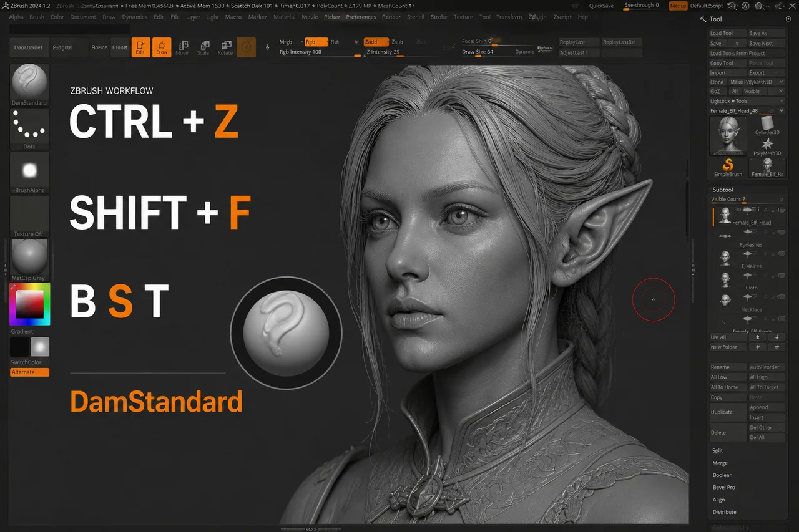Open the Zplugin menu

click(x=537, y=17)
